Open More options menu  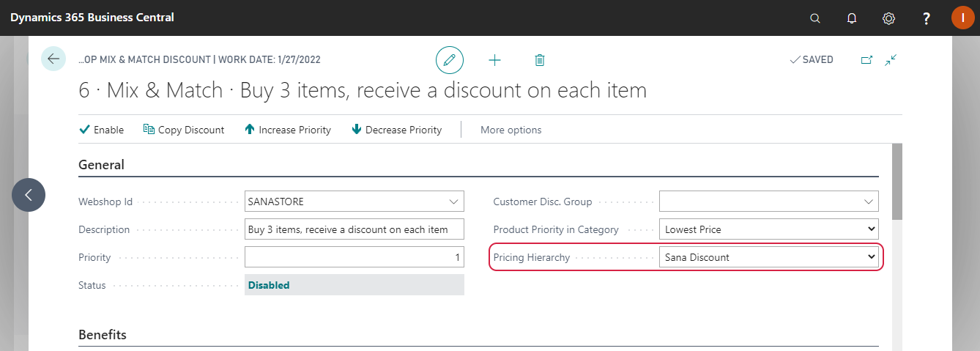click(x=511, y=130)
